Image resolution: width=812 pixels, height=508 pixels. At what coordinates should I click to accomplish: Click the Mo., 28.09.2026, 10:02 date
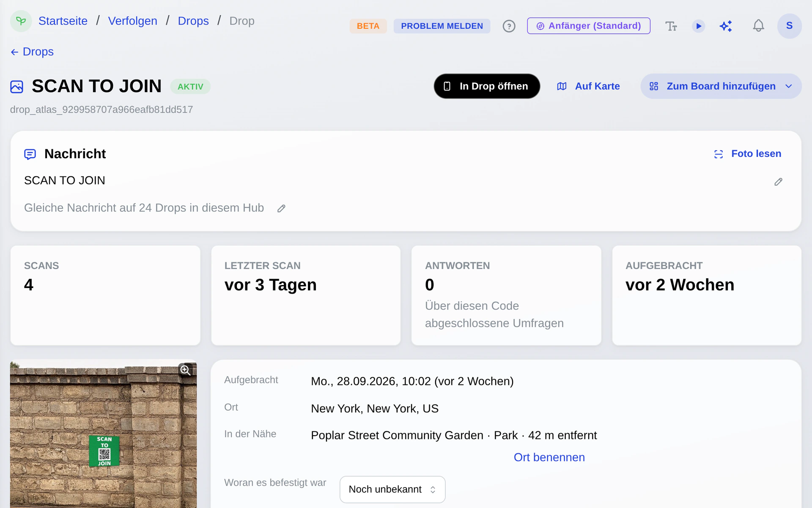coord(370,382)
